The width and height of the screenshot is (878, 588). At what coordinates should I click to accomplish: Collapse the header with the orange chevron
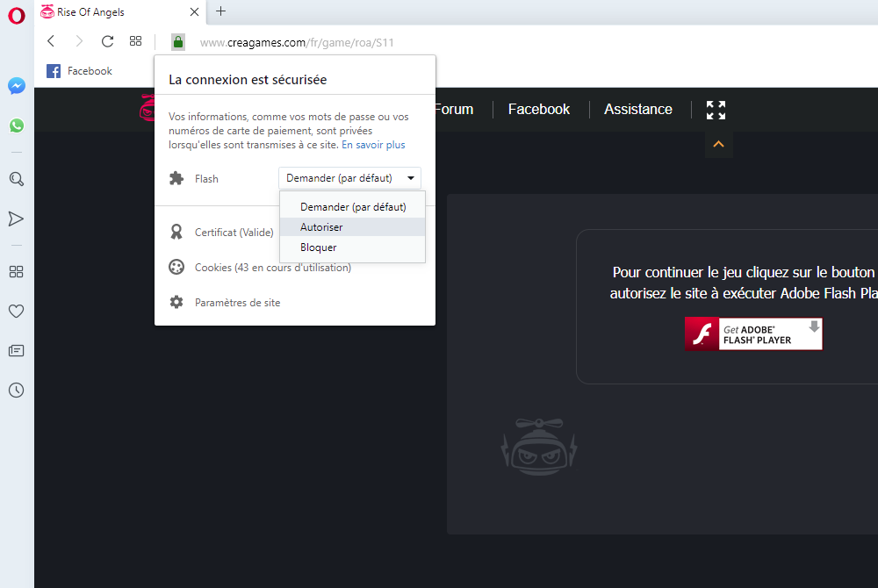click(x=718, y=144)
